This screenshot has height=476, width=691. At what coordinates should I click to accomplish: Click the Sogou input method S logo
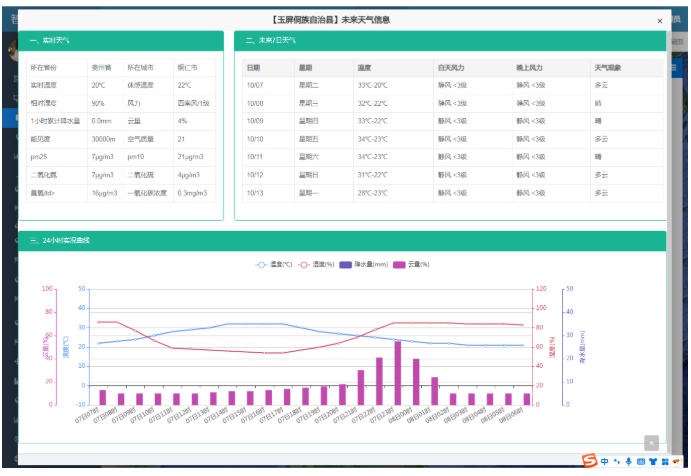pyautogui.click(x=589, y=461)
